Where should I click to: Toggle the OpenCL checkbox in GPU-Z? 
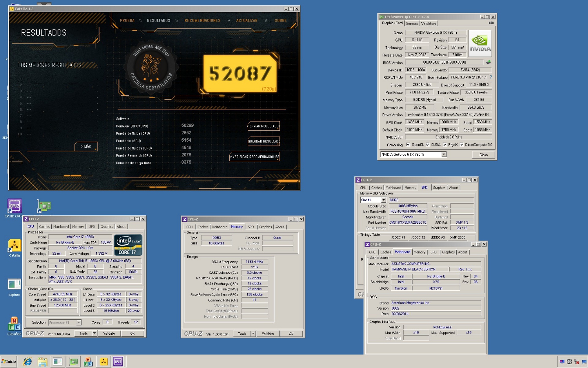408,145
